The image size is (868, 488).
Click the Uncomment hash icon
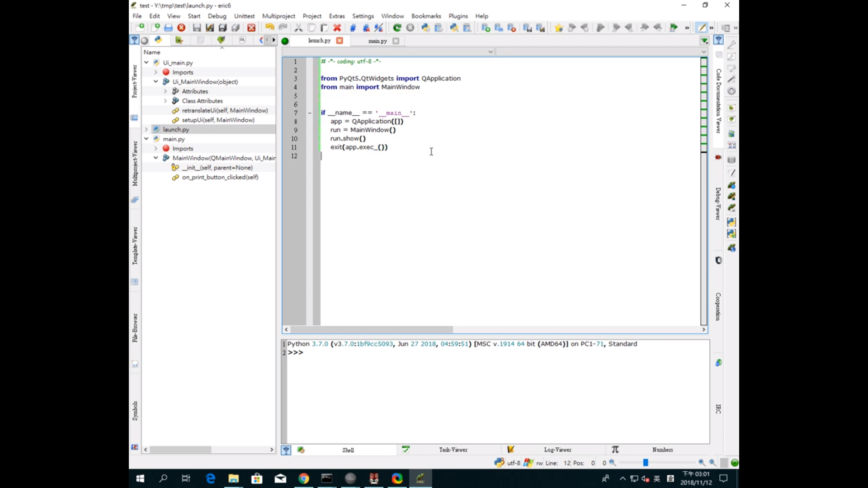click(x=366, y=28)
